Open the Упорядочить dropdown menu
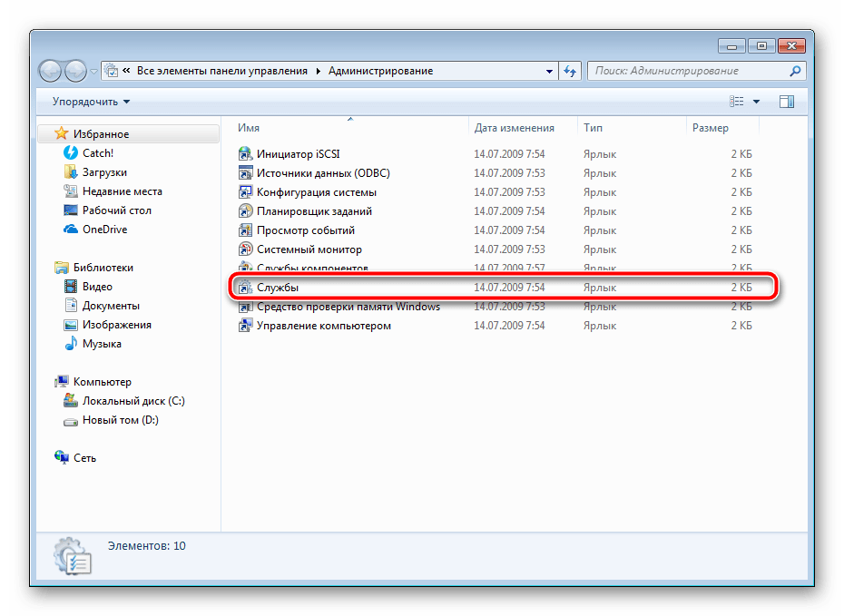844x616 pixels. click(91, 102)
